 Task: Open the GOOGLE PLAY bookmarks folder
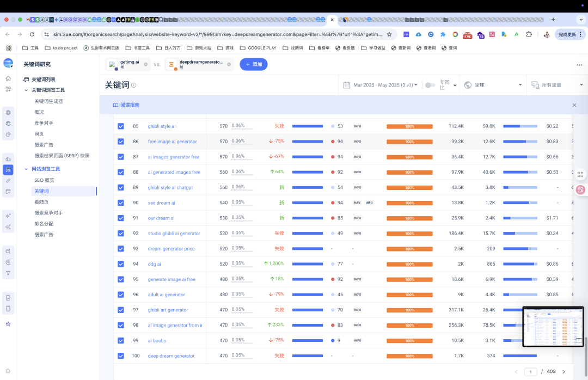[258, 48]
